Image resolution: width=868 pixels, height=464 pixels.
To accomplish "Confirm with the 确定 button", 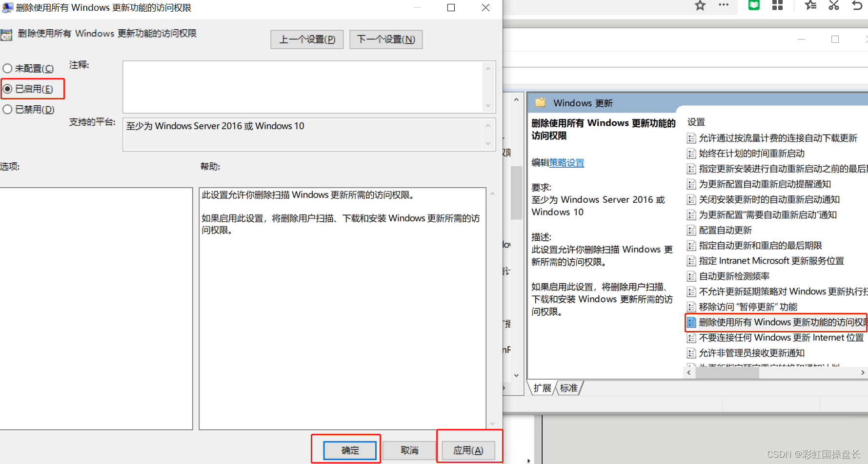I will (350, 450).
